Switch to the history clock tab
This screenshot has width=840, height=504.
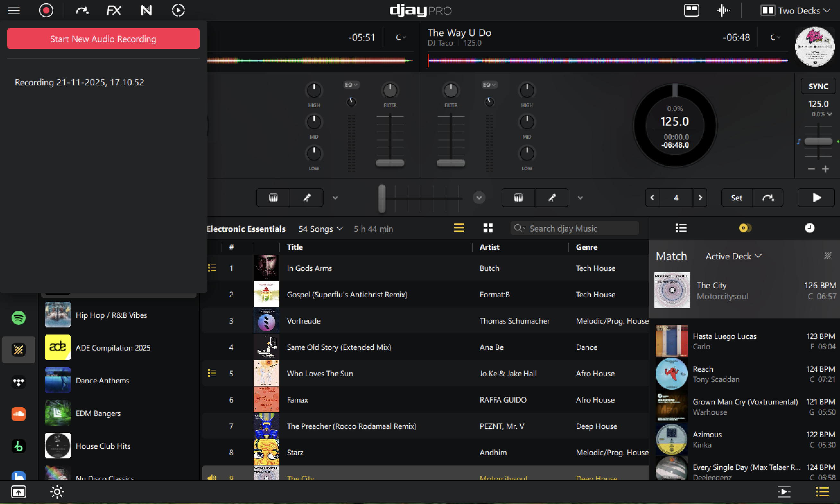click(x=809, y=228)
